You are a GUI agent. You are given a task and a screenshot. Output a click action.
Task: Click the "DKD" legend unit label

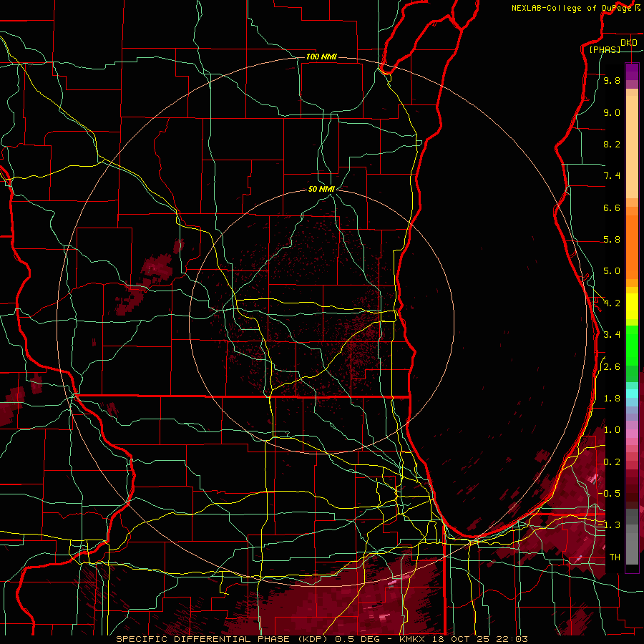pos(629,43)
